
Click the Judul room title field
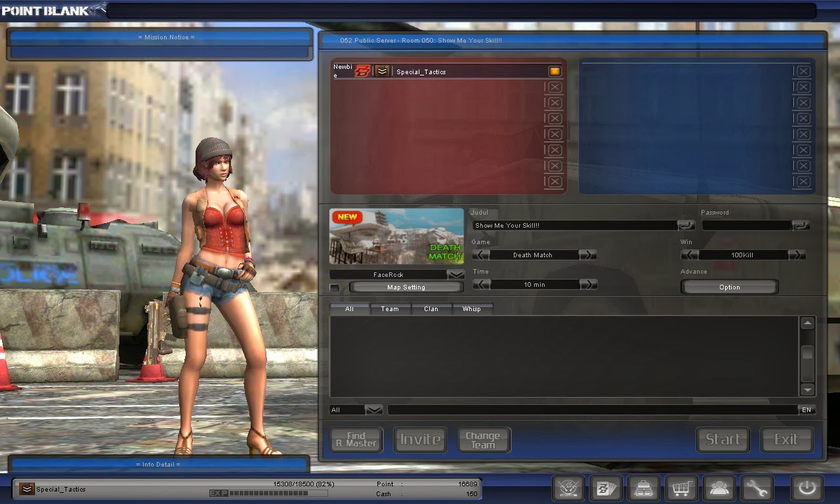click(574, 225)
